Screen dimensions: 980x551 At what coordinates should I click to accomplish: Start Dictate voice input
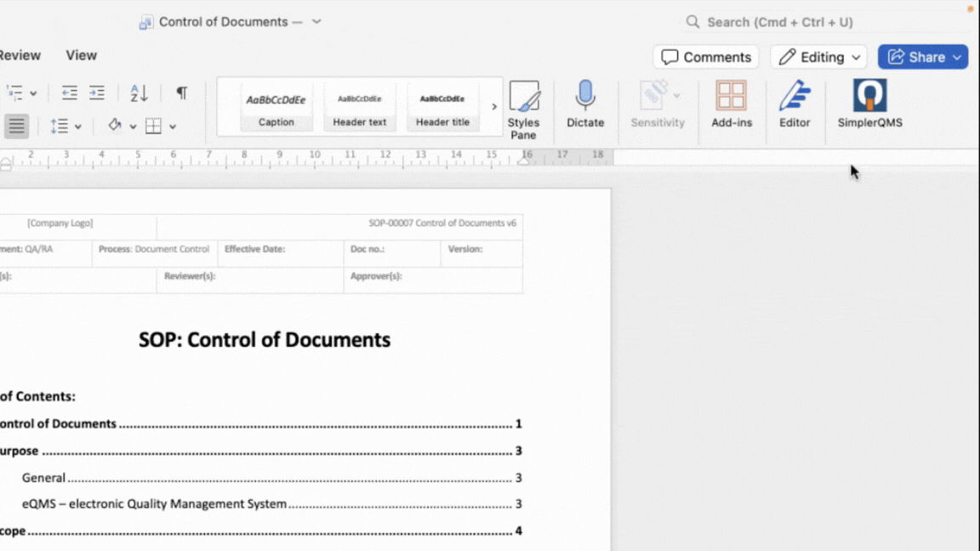[x=585, y=104]
